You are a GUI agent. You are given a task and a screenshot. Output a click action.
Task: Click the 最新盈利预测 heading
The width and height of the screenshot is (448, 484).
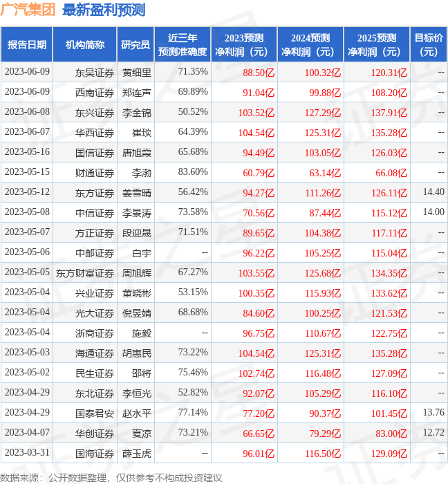coord(104,10)
